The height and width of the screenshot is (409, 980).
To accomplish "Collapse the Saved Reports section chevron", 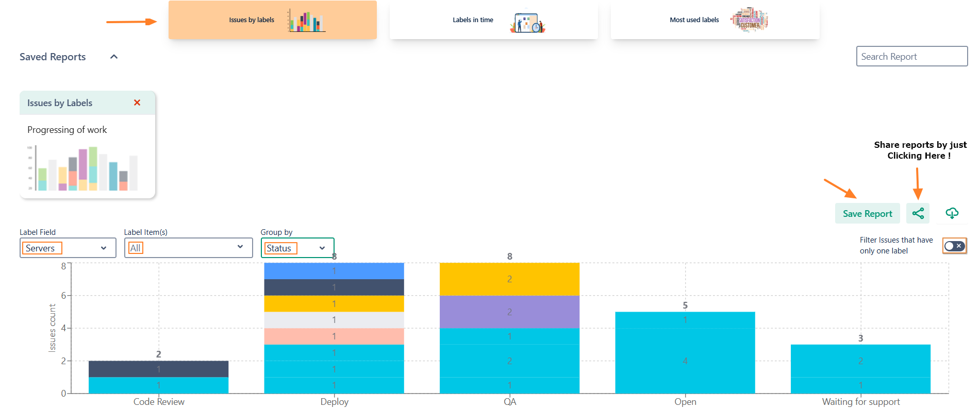I will coord(114,57).
